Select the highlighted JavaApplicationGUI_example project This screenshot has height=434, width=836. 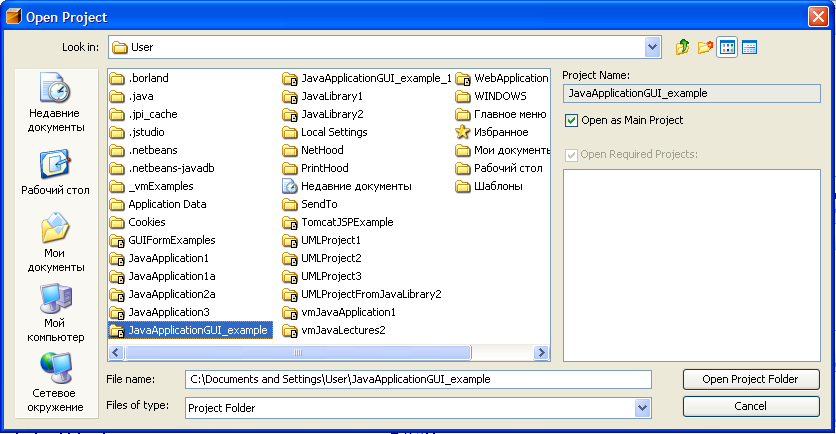(191, 331)
